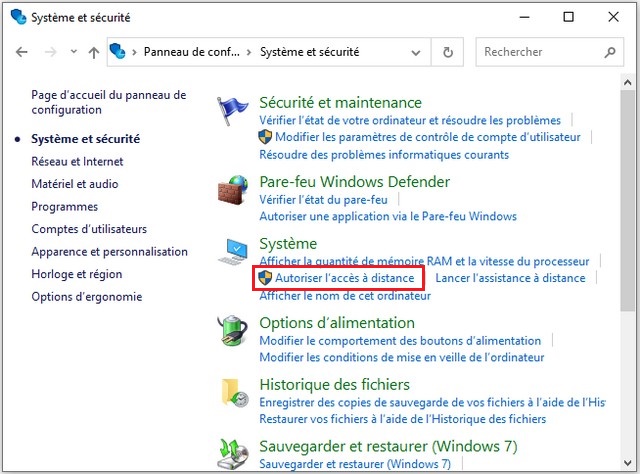Screen dimensions: 640x474
Task: Open Apparence et personnalisation category
Action: (109, 252)
